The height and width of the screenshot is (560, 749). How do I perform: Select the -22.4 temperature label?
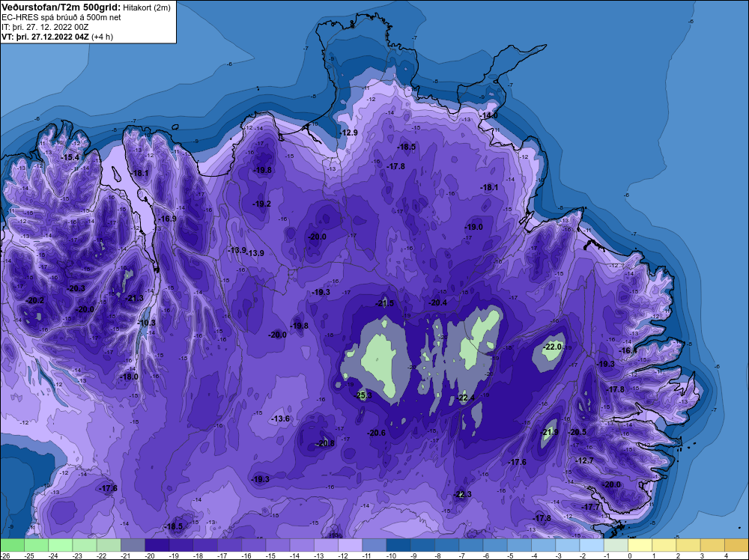[x=466, y=398]
